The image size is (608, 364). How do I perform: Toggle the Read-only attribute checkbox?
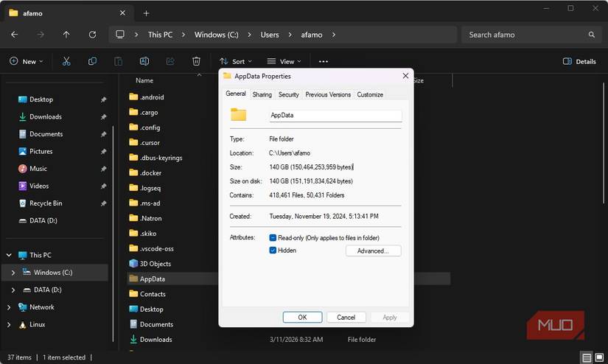273,237
